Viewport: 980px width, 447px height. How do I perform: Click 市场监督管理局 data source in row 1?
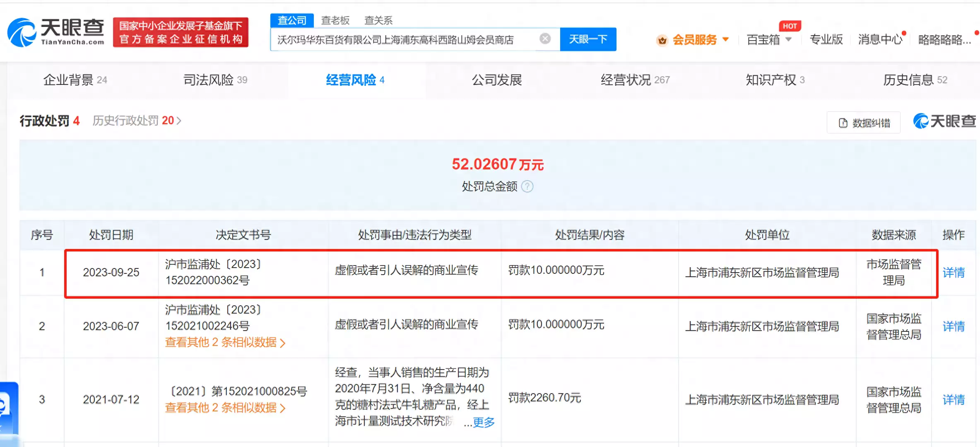tap(893, 272)
